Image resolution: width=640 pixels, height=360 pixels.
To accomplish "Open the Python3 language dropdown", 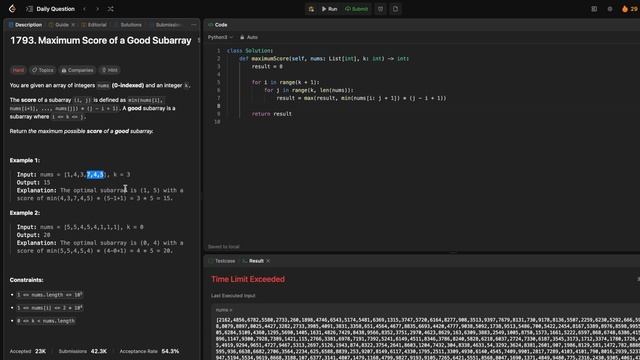I will pos(220,37).
